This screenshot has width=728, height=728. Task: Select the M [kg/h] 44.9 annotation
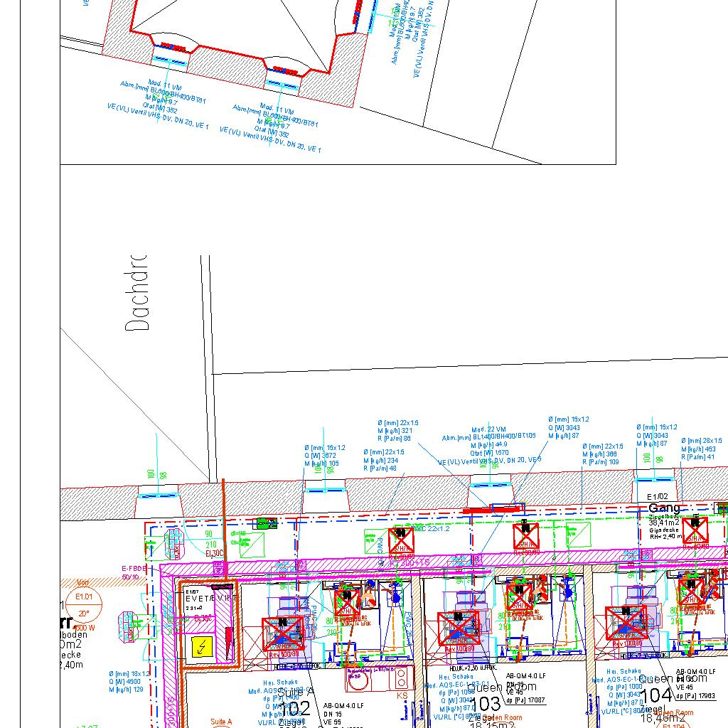[489, 445]
